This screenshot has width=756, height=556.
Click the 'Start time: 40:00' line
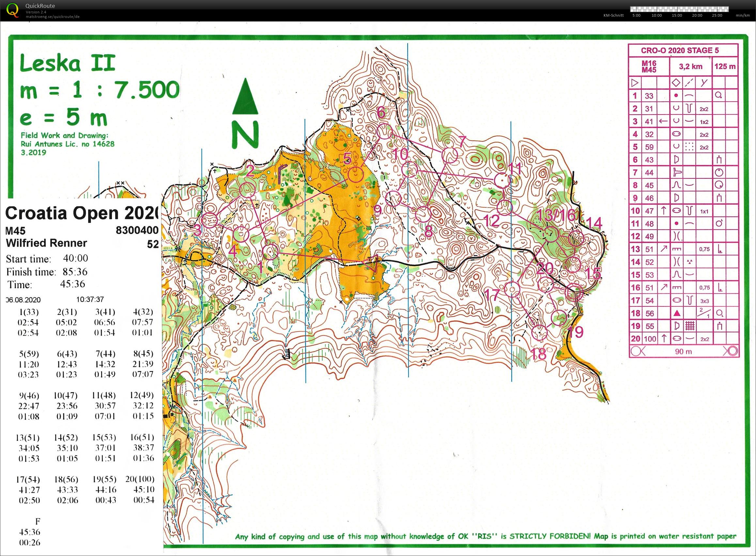tap(47, 259)
